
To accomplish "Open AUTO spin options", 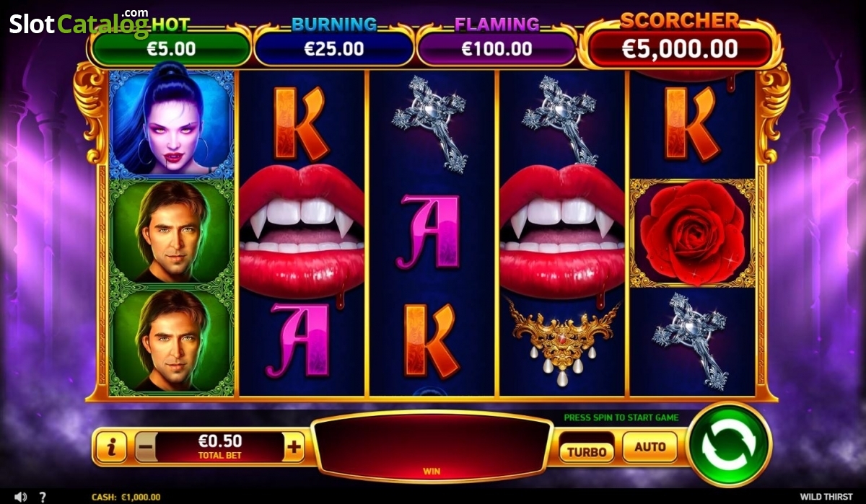I will [x=650, y=447].
